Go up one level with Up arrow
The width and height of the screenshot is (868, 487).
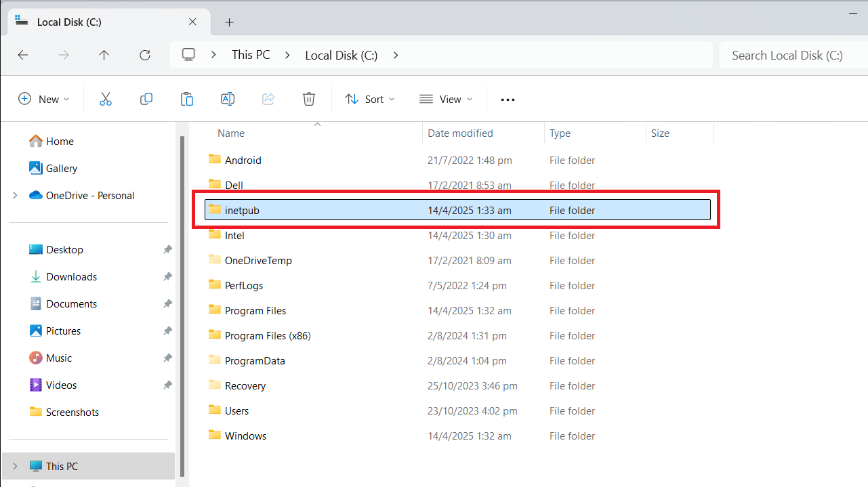pos(104,56)
